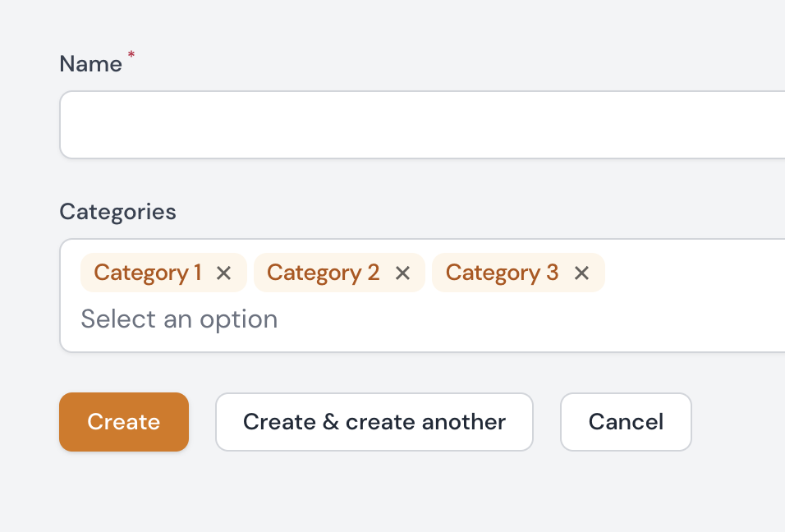
Task: Click the X icon on Category 2
Action: click(x=402, y=273)
